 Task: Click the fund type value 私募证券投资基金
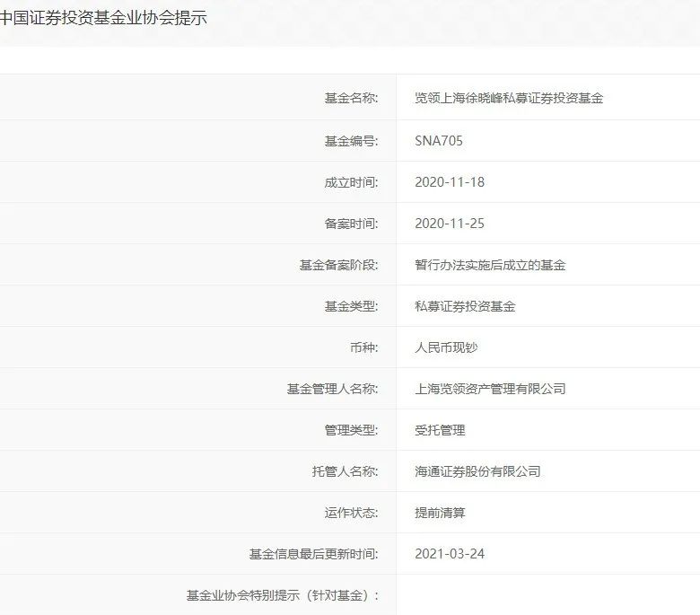(x=465, y=306)
